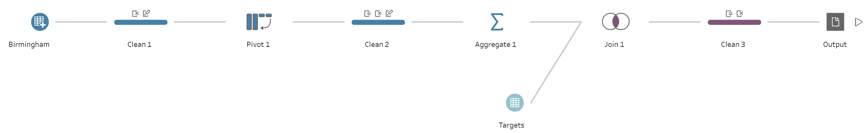This screenshot has height=133, width=868.
Task: Select the Birmingham input step icon
Action: click(40, 22)
